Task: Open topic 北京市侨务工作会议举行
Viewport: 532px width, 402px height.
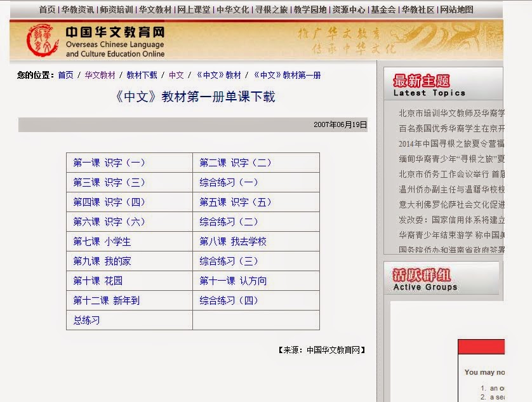Action: click(451, 174)
